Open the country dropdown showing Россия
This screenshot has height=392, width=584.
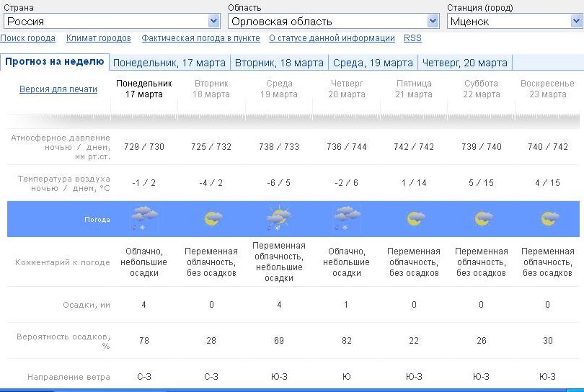[x=112, y=22]
